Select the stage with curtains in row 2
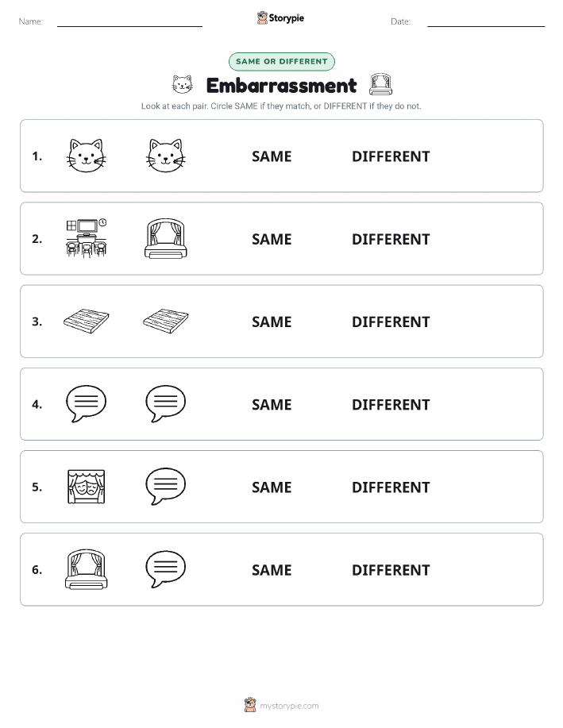The width and height of the screenshot is (563, 728). (x=166, y=238)
